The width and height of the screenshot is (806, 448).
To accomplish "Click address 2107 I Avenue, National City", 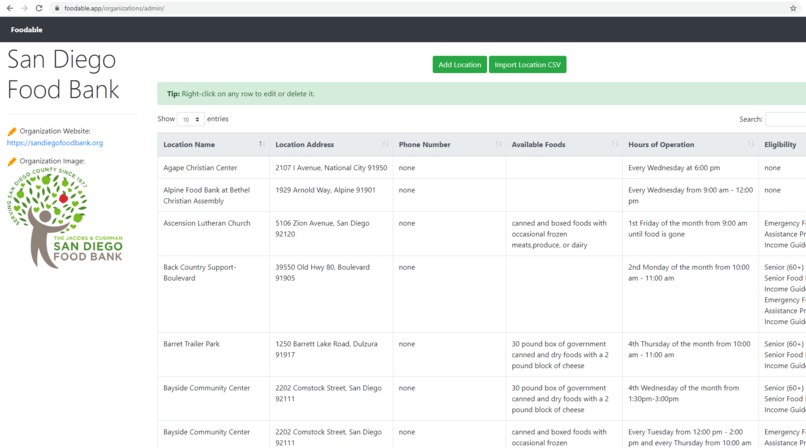I will tap(331, 167).
